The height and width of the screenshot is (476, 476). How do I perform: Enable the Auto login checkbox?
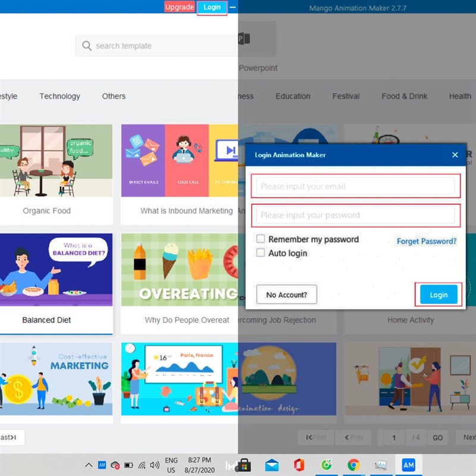click(261, 252)
